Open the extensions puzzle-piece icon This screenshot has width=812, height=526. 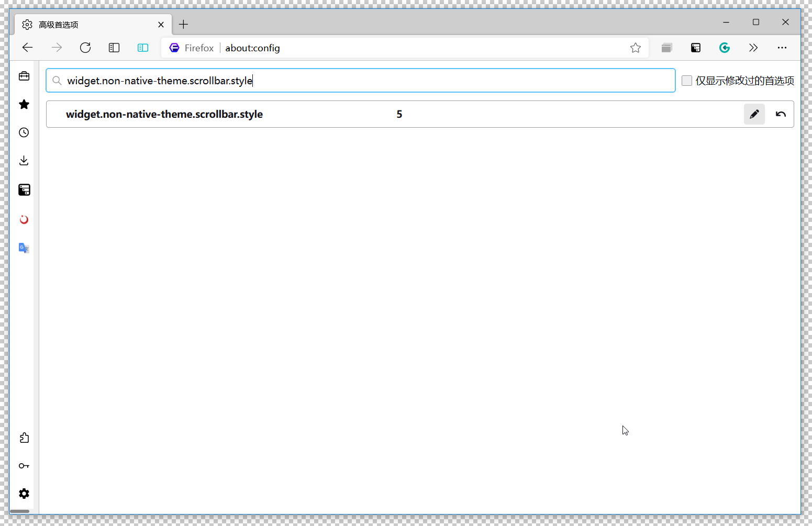click(x=24, y=438)
